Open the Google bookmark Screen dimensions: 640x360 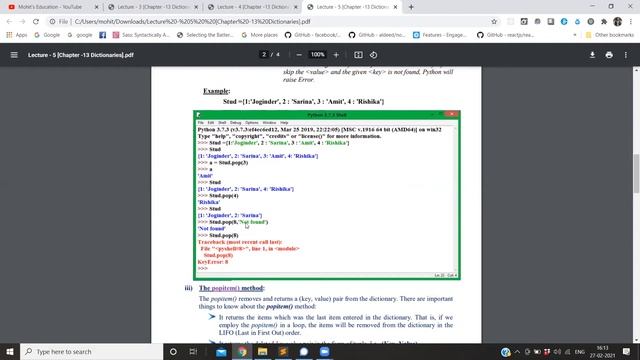47,35
